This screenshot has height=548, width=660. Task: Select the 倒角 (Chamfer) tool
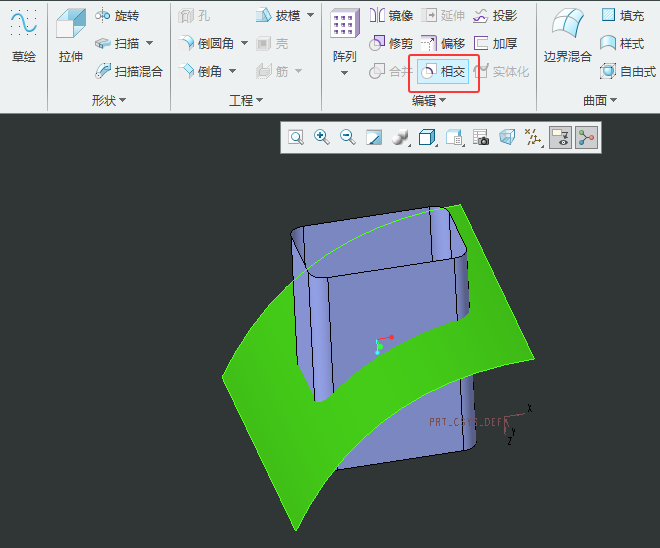coord(200,71)
